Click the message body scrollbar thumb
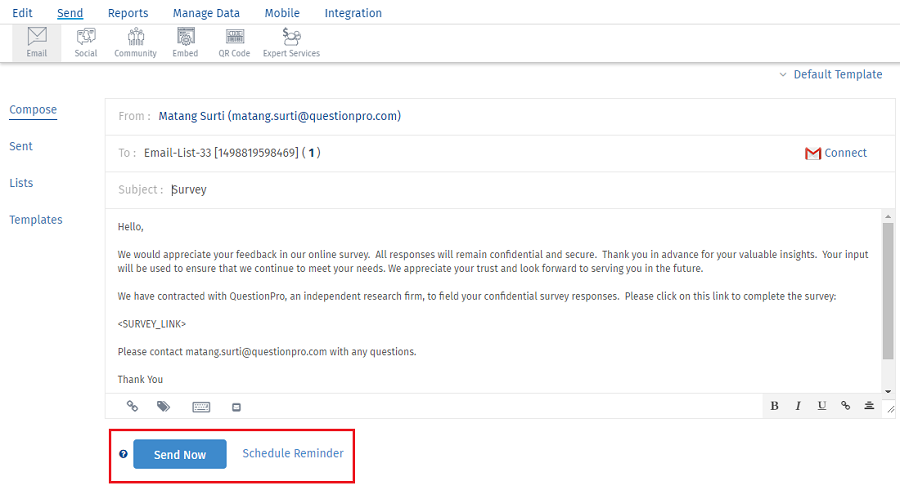900x490 pixels. click(888, 291)
